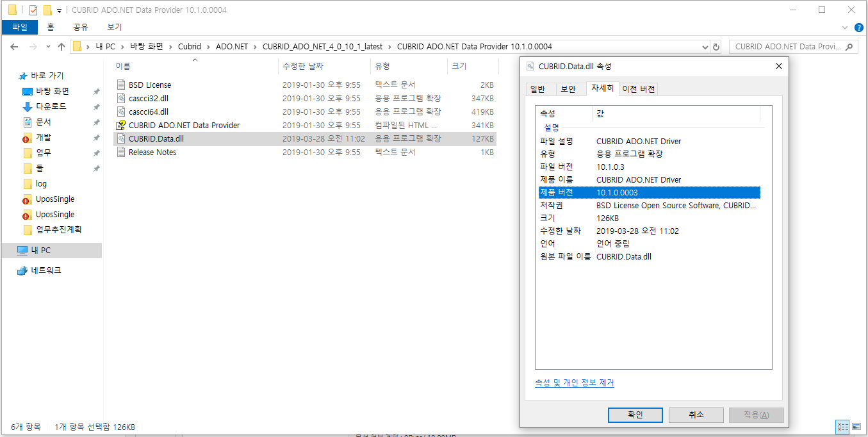Open the CUBRID ADO.NET Data Provider help file
The image size is (868, 437).
184,126
